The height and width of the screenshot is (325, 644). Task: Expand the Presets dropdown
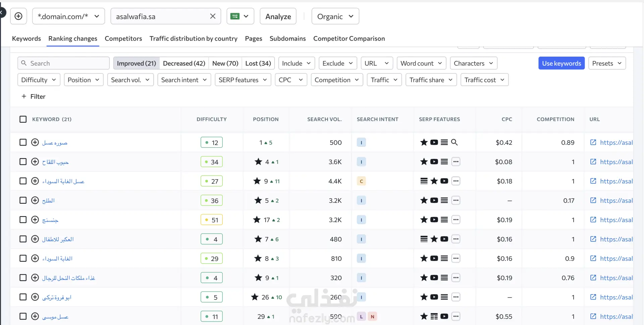607,63
